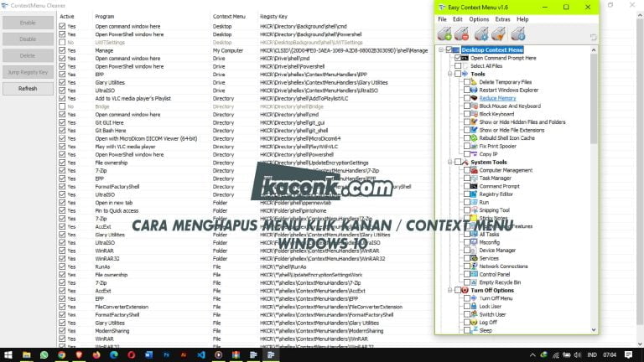The image size is (644, 362).
Task: Click the mouse icon with orange broom
Action: (499, 34)
